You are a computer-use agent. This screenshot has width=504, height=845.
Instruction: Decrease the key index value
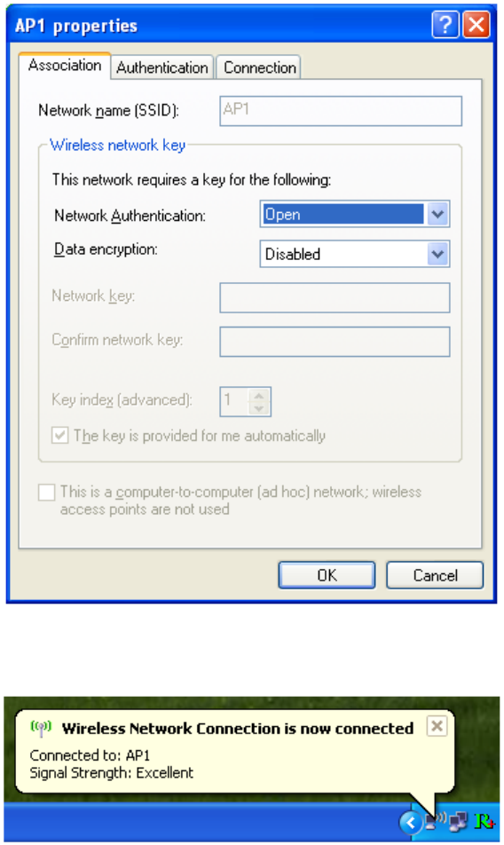pos(259,408)
